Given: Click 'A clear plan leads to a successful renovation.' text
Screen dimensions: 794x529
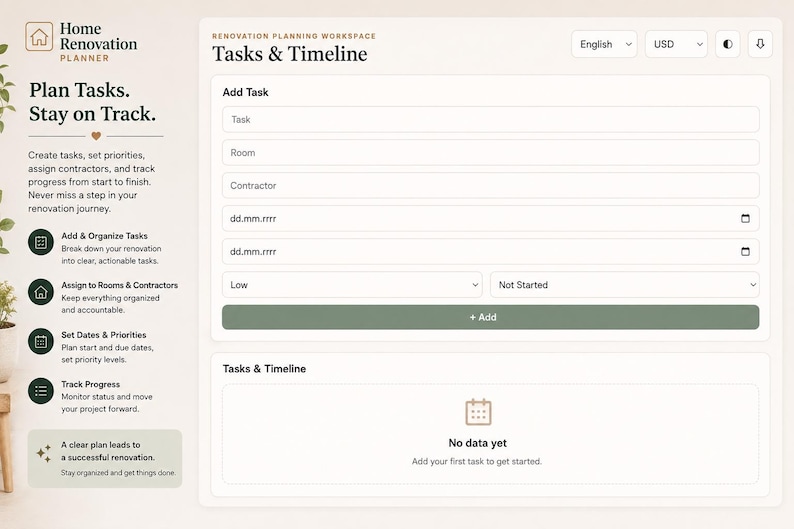Looking at the screenshot, I should (108, 451).
